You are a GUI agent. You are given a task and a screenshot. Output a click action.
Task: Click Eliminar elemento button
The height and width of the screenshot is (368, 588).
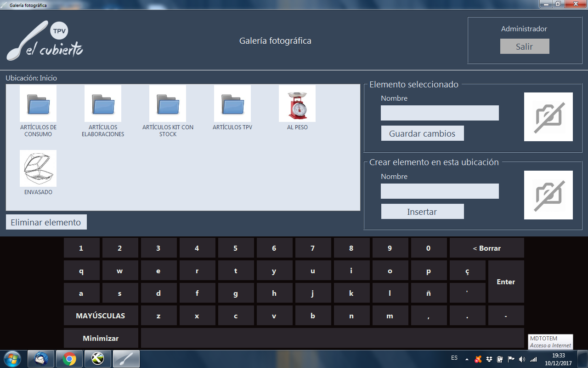click(x=46, y=222)
